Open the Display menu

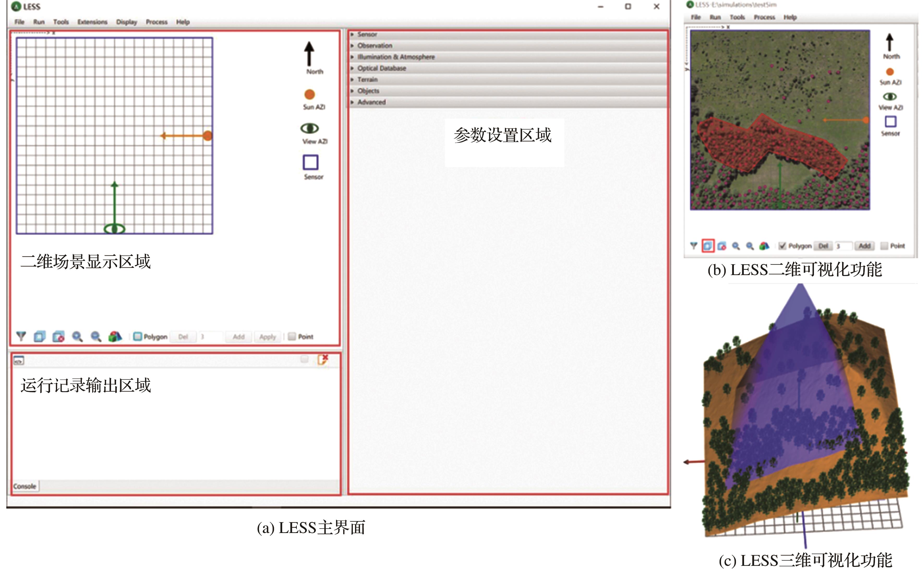(x=126, y=22)
